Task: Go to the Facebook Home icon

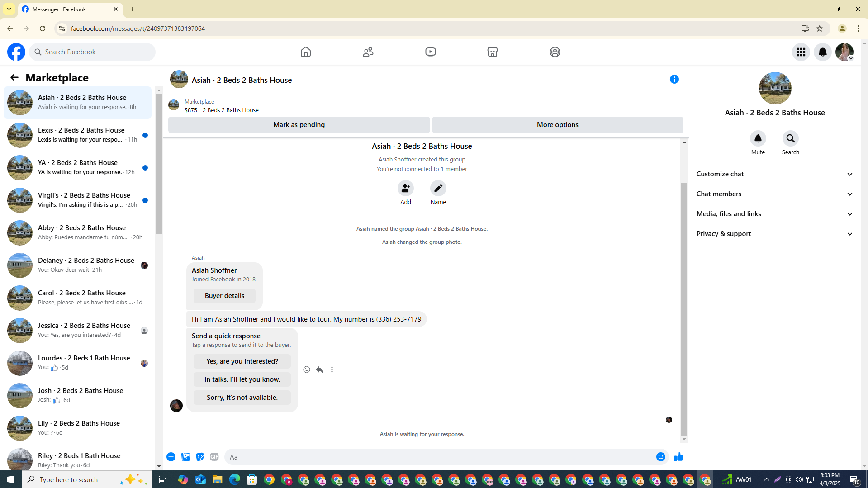Action: click(x=306, y=52)
